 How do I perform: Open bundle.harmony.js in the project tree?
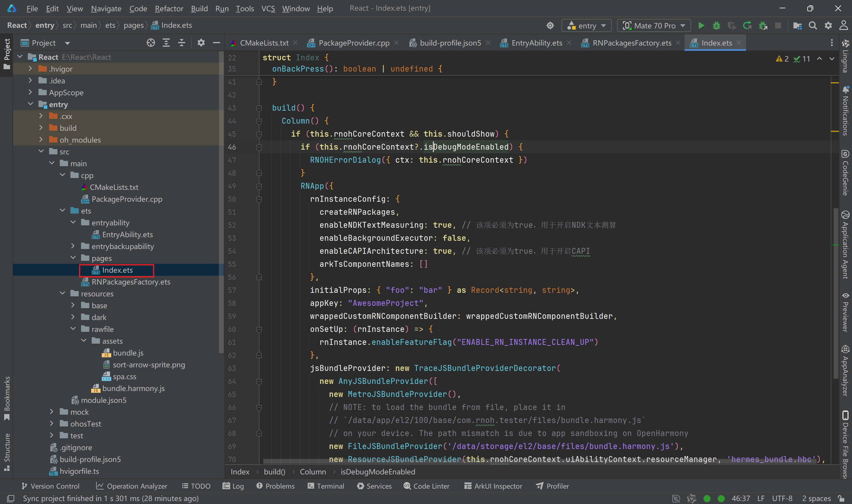[x=133, y=388]
